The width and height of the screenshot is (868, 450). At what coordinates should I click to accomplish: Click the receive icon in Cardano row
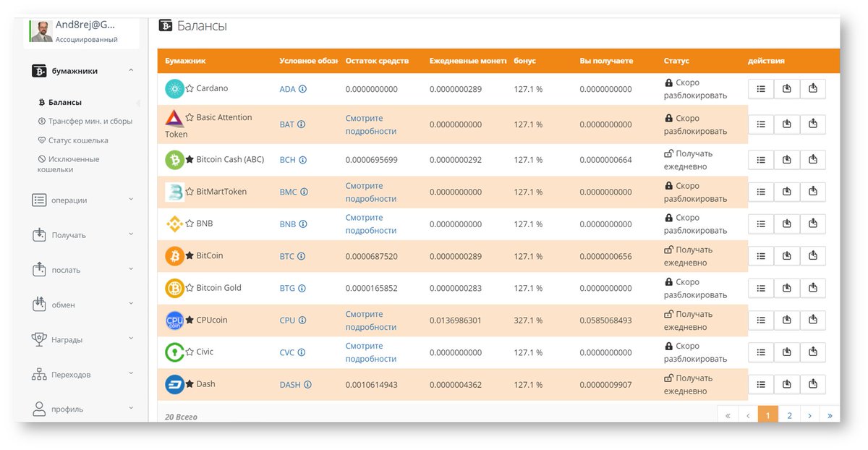point(787,89)
